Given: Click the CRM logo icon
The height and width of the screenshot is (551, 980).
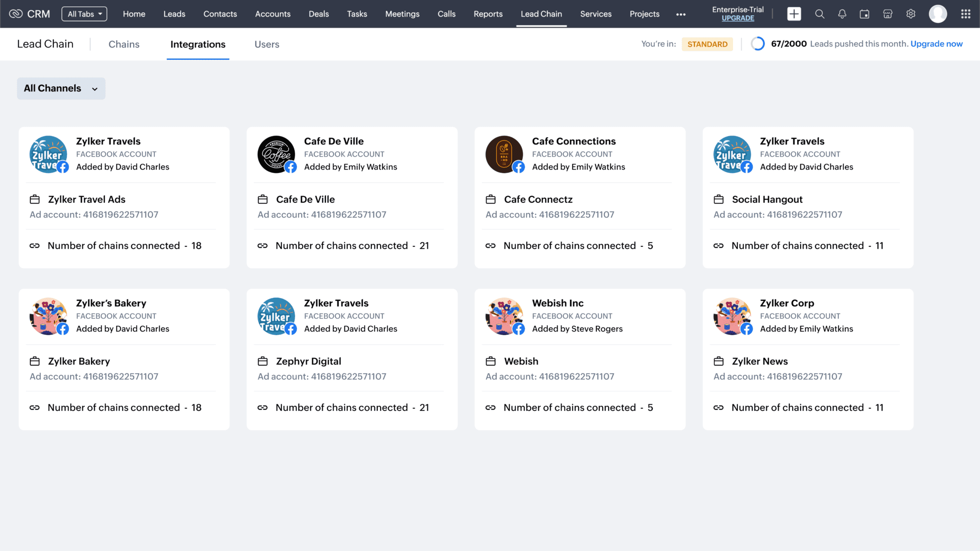Looking at the screenshot, I should coord(16,14).
